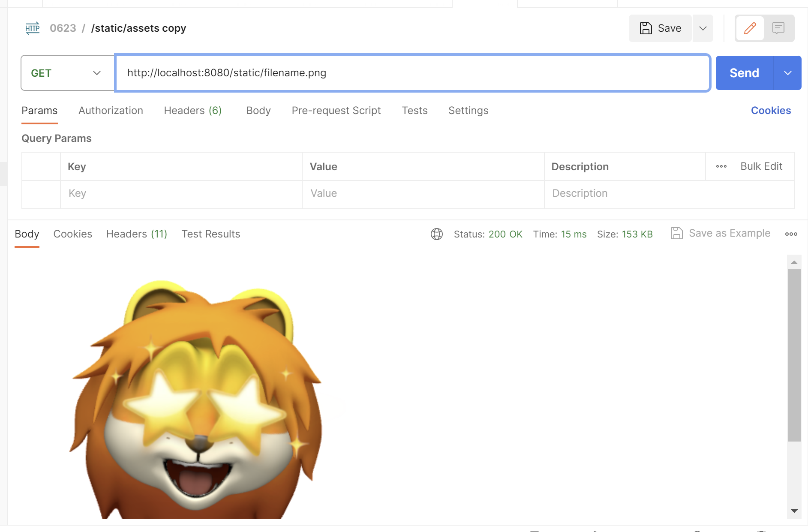The height and width of the screenshot is (532, 808).
Task: Click the Size: 153 KB text
Action: point(625,234)
